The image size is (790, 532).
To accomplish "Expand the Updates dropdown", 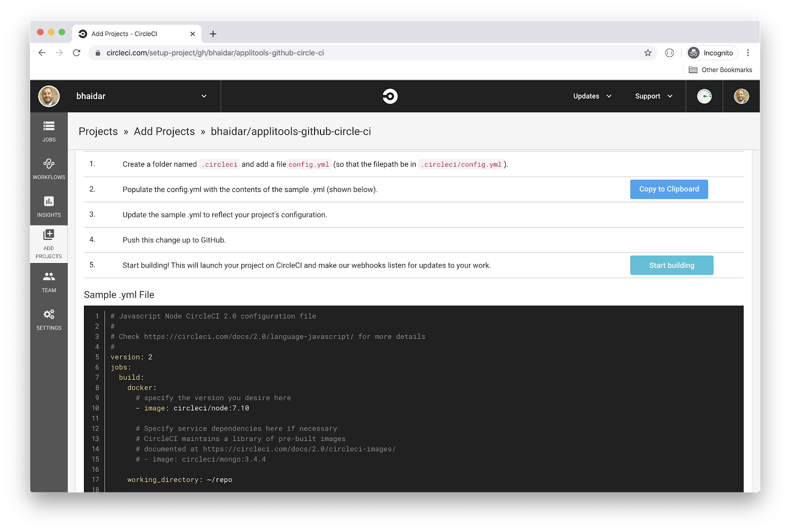I will tap(592, 96).
